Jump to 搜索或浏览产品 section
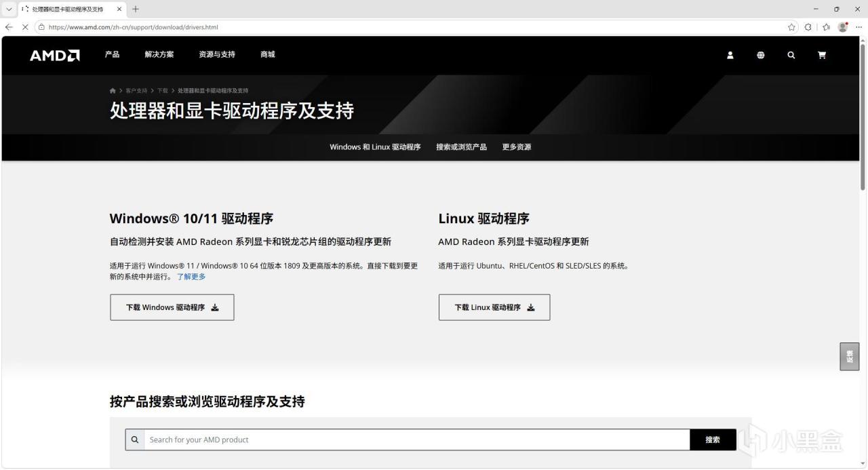Screen dimensions: 868x470 pos(461,147)
